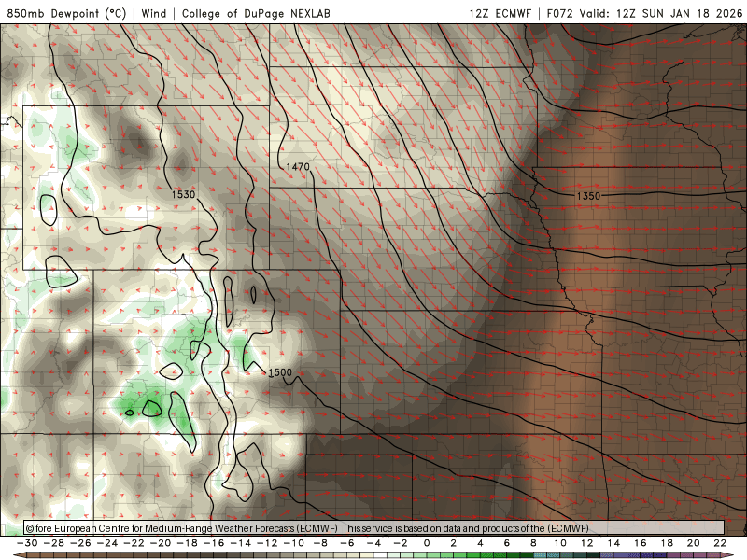Click the -18 value on the color scale
Screen dimensions: 747x560
188,543
